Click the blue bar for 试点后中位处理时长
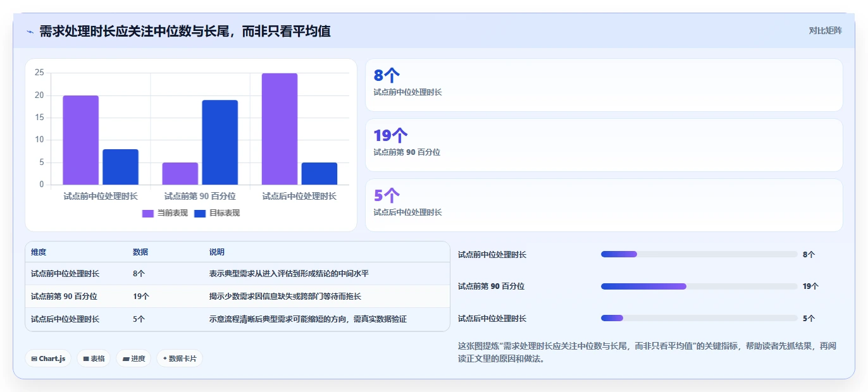 pos(319,174)
